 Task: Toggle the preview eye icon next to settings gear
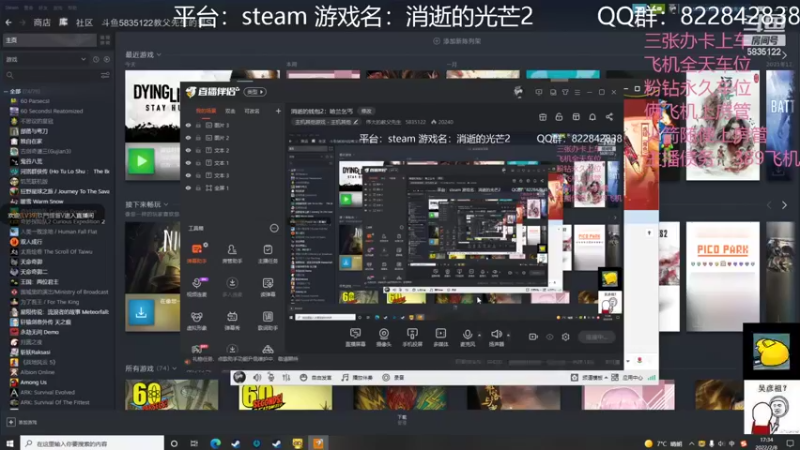[x=549, y=337]
